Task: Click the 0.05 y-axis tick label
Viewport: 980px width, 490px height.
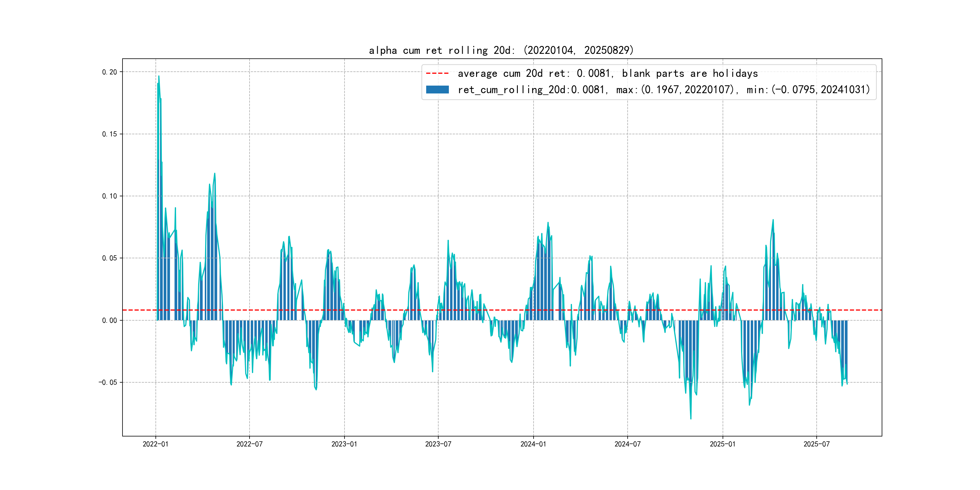Action: [109, 258]
